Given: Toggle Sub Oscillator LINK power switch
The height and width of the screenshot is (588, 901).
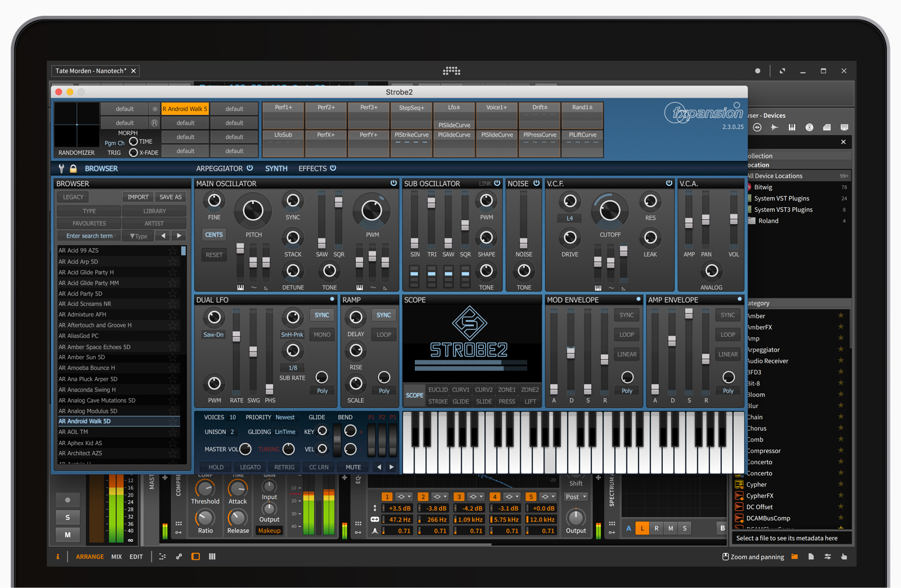Looking at the screenshot, I should 497,183.
